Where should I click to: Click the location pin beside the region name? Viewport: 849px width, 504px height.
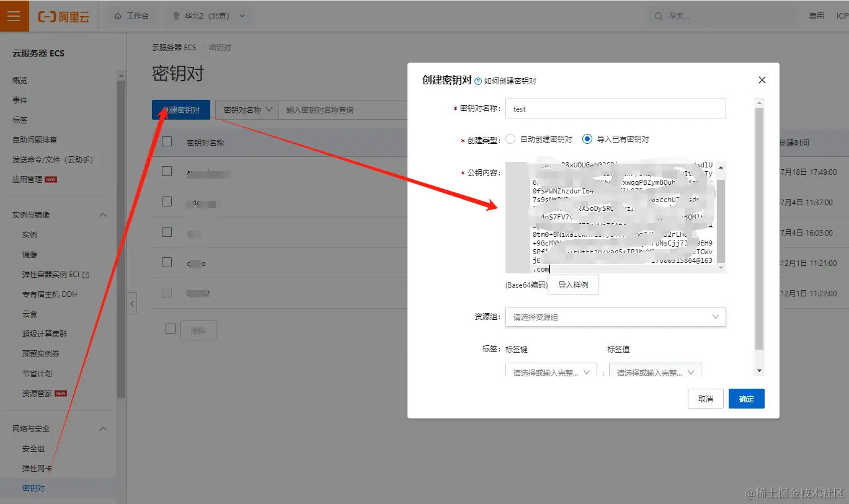click(x=176, y=16)
